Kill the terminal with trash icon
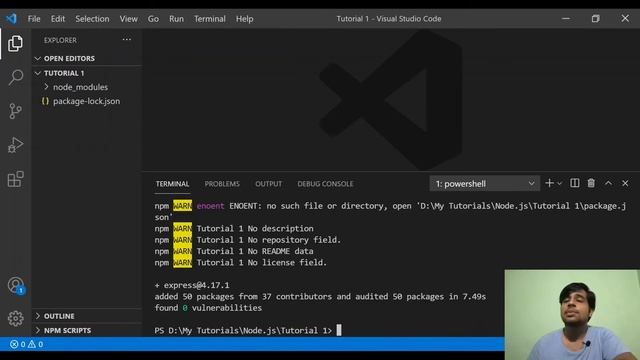The image size is (640, 360). (591, 183)
